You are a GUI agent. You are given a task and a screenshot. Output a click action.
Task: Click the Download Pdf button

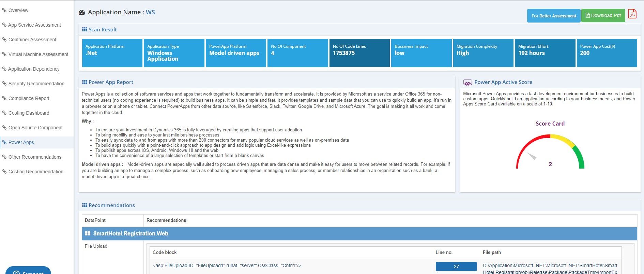[x=603, y=15]
